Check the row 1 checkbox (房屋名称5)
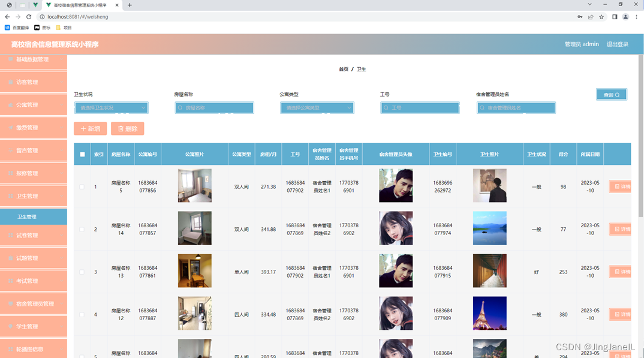 click(x=82, y=187)
